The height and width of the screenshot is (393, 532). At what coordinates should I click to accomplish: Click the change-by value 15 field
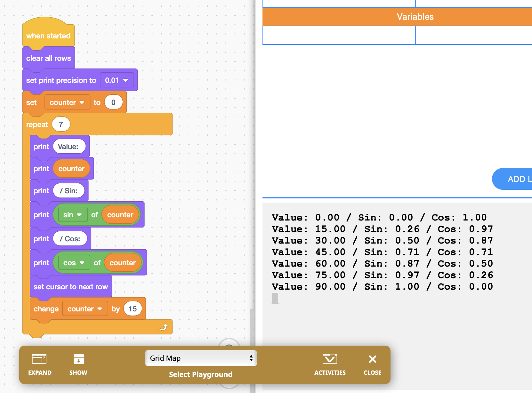point(133,309)
